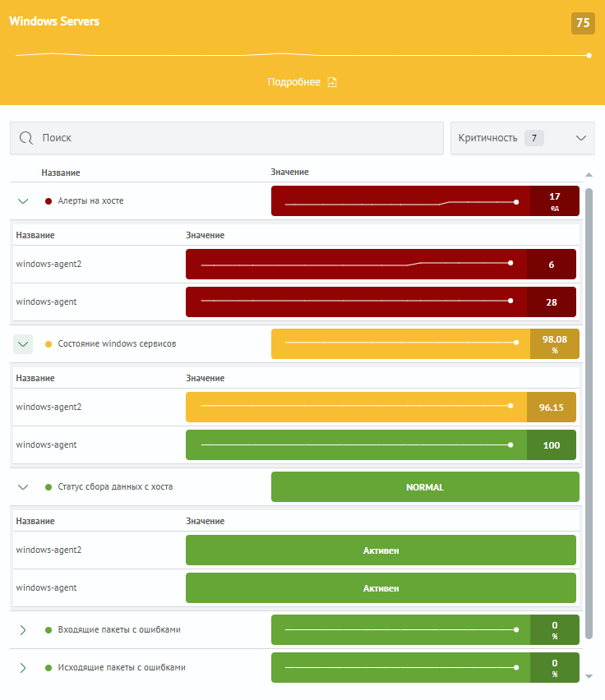Click the Поиск search field
The height and width of the screenshot is (700, 605).
coord(238,138)
